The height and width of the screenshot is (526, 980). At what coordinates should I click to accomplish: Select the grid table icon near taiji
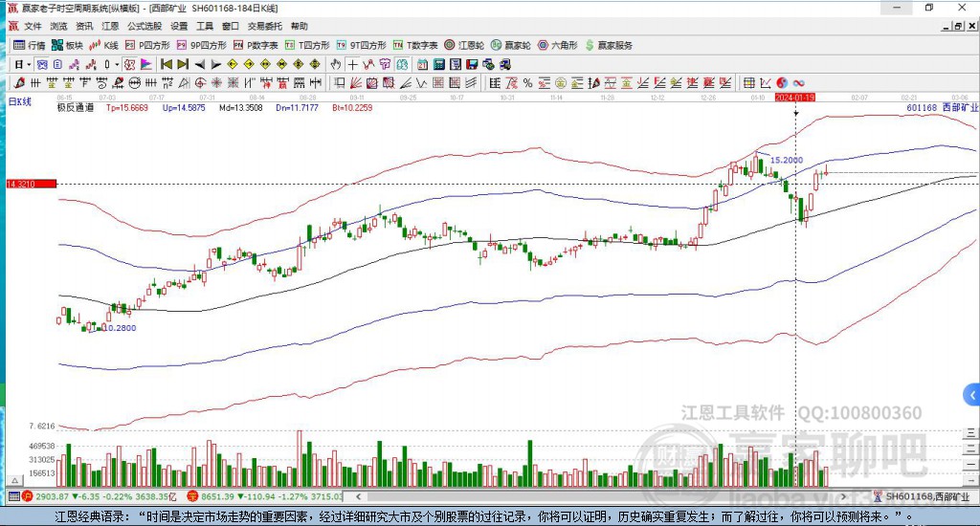click(x=748, y=82)
